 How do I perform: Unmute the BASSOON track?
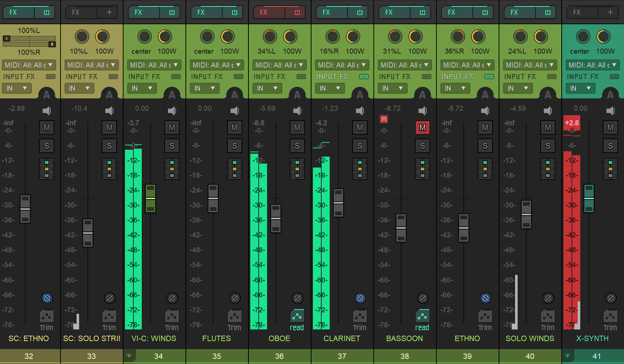pyautogui.click(x=423, y=127)
